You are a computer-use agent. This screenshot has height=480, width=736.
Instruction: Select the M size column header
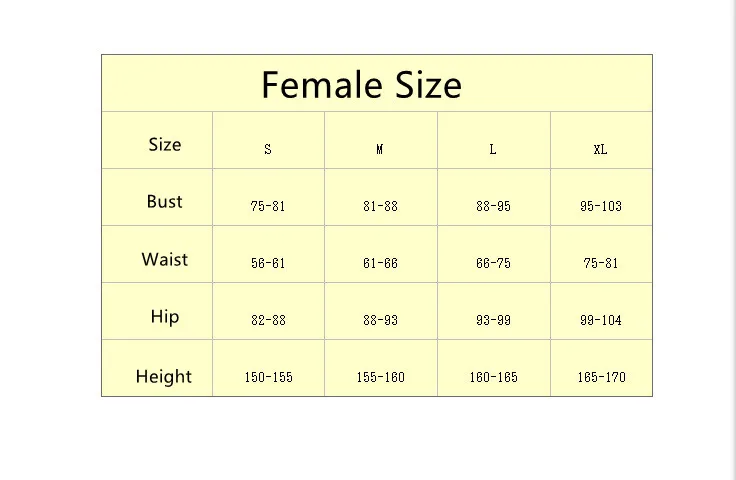tap(380, 149)
